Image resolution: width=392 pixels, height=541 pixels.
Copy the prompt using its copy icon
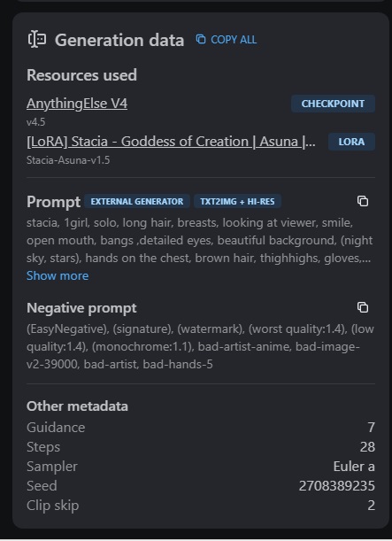[363, 201]
